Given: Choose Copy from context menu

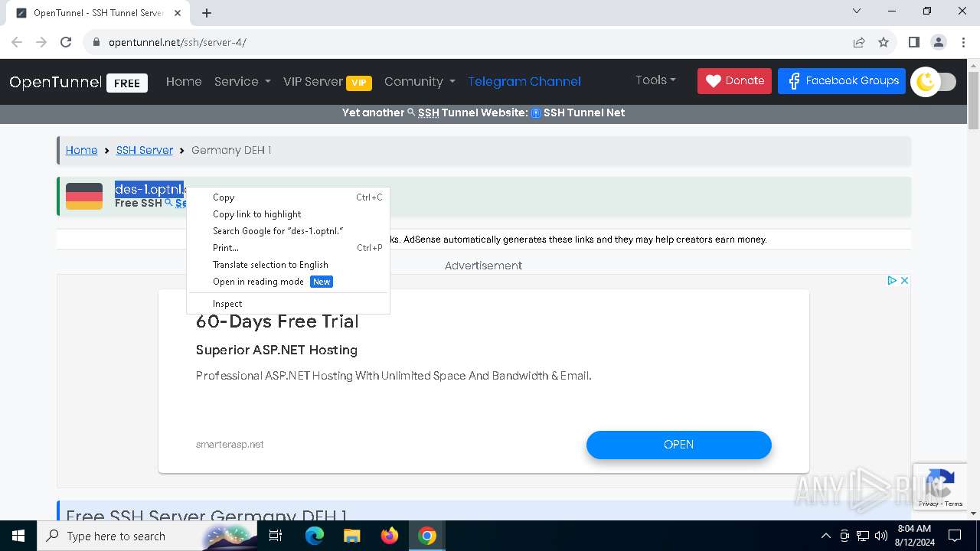Looking at the screenshot, I should click(289, 197).
